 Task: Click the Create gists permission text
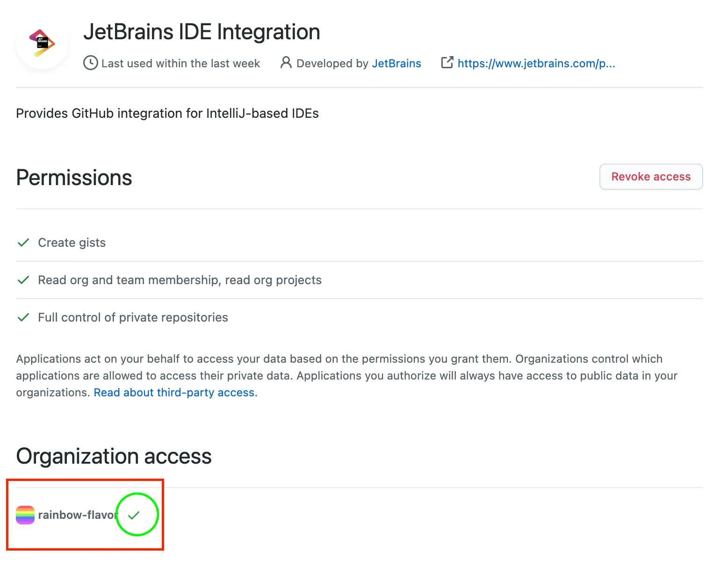coord(72,243)
